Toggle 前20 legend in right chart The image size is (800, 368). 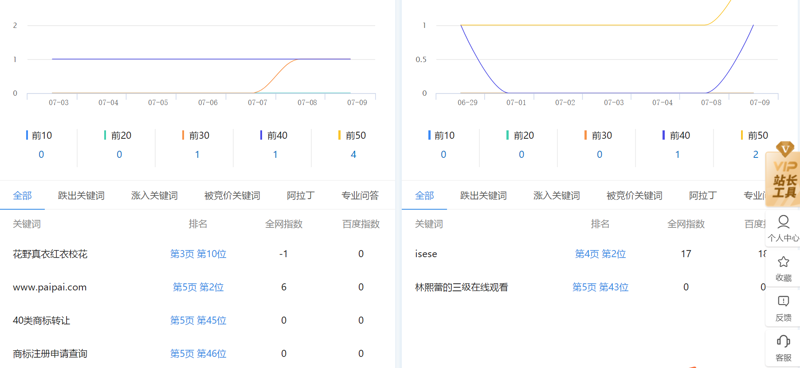[x=520, y=136]
